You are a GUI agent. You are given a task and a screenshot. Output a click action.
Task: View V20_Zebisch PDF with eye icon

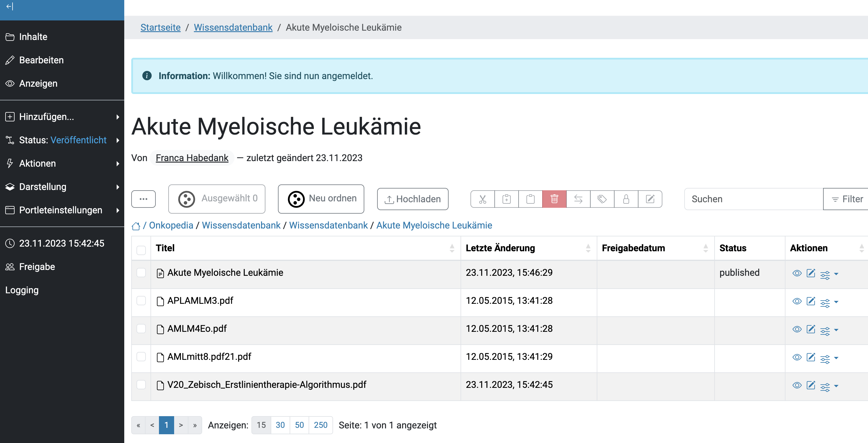tap(797, 385)
